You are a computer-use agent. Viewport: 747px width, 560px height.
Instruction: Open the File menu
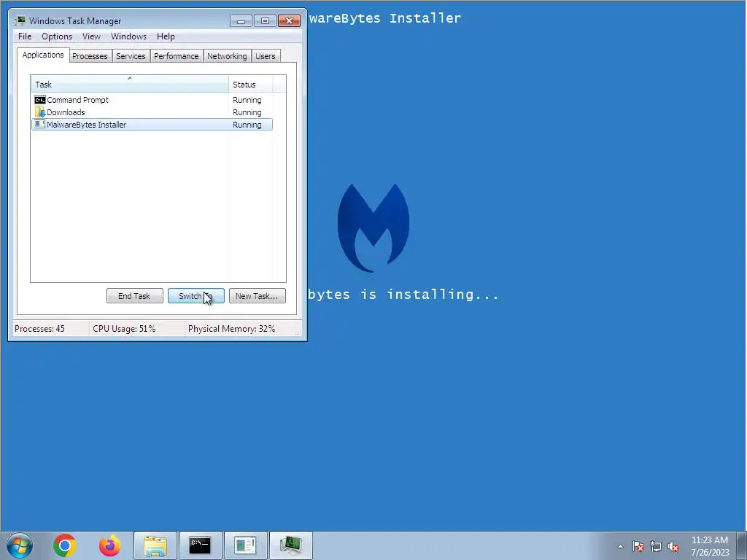pyautogui.click(x=25, y=36)
